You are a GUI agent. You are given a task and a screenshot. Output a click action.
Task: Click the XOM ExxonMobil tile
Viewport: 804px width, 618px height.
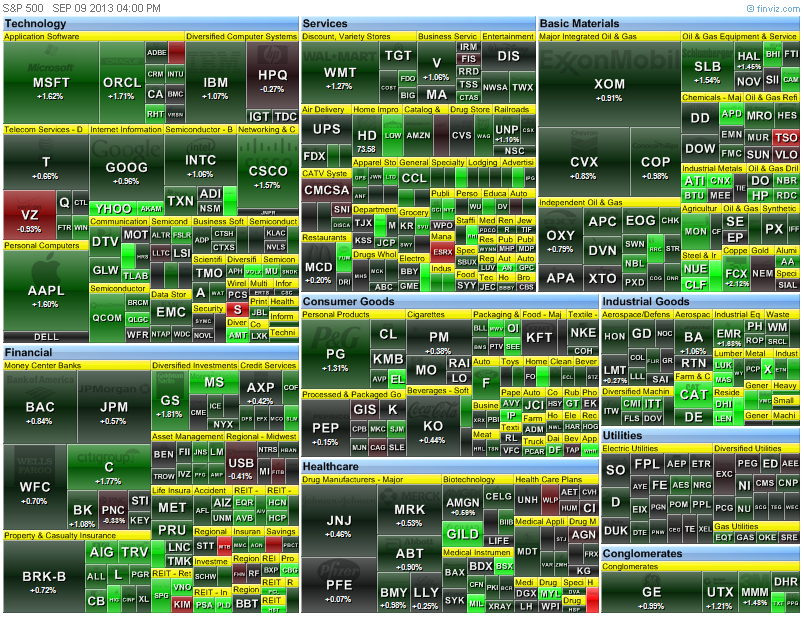609,85
